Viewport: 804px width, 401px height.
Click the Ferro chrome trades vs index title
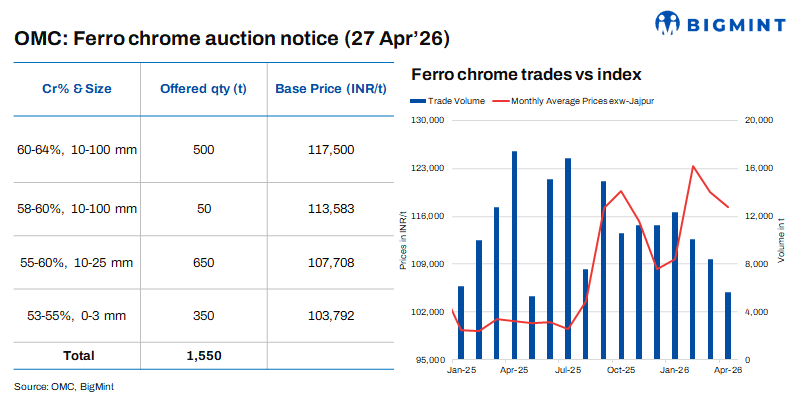click(x=526, y=75)
